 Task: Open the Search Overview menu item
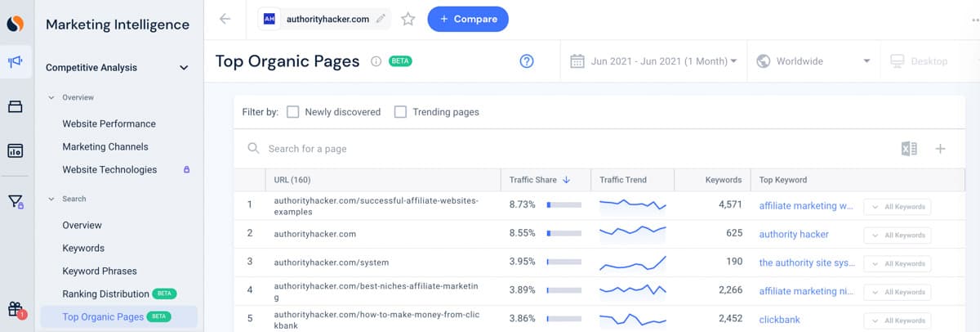coord(82,225)
